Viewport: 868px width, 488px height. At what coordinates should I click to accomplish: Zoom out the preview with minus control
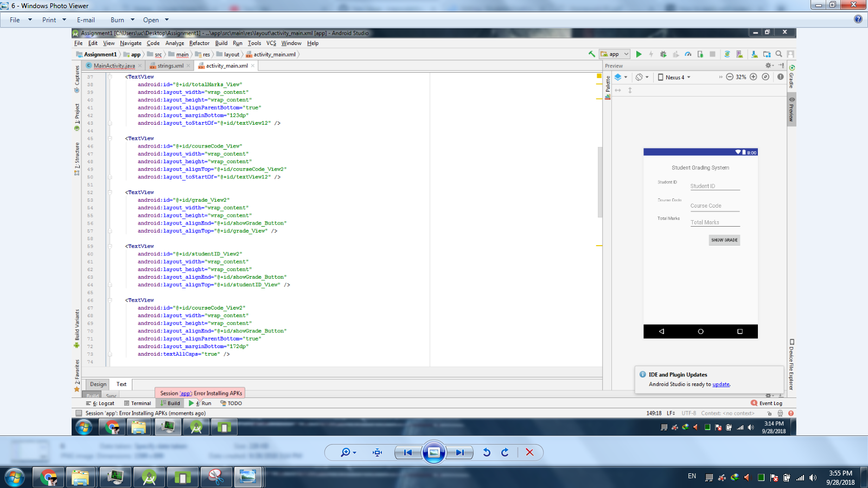(x=730, y=77)
